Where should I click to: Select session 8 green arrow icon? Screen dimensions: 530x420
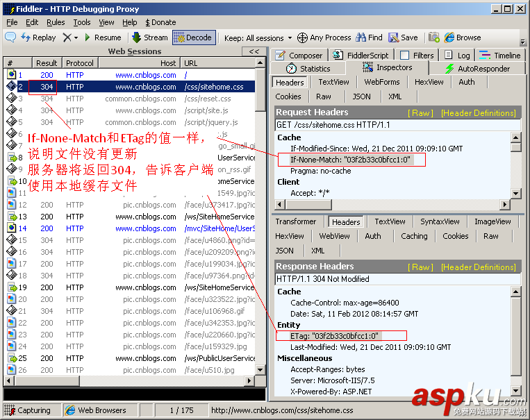pos(13,158)
